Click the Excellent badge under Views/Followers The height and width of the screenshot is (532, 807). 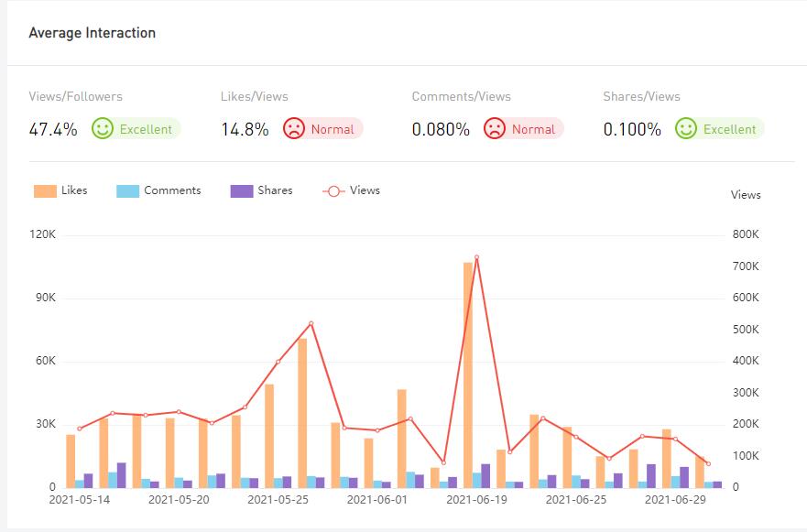[x=146, y=129]
